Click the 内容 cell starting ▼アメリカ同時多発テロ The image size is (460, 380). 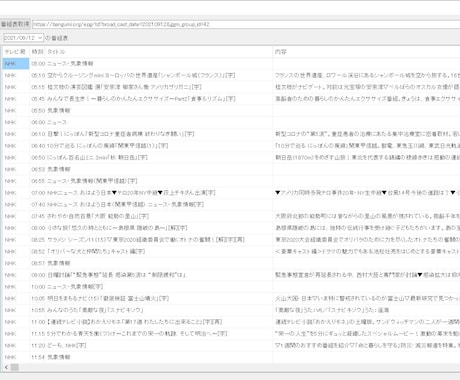click(367, 193)
